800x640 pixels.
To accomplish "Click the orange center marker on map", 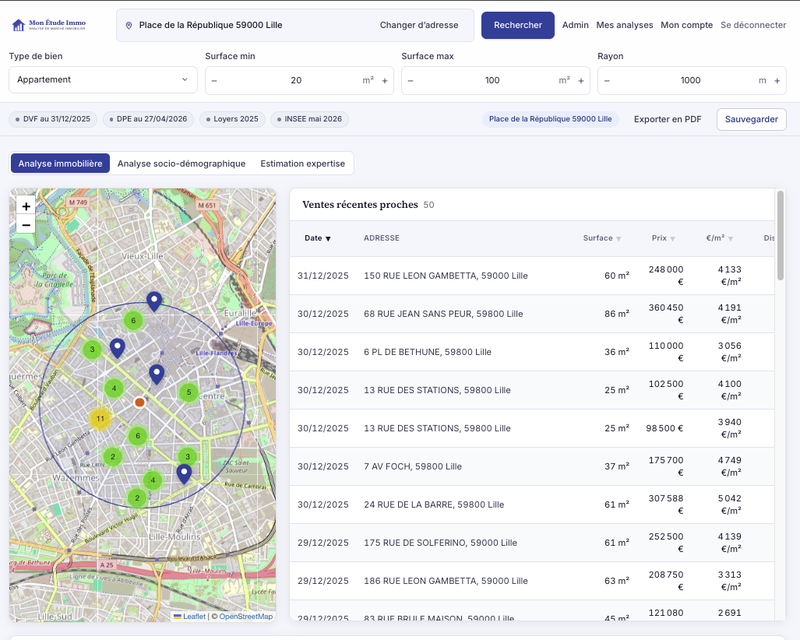I will [x=139, y=402].
